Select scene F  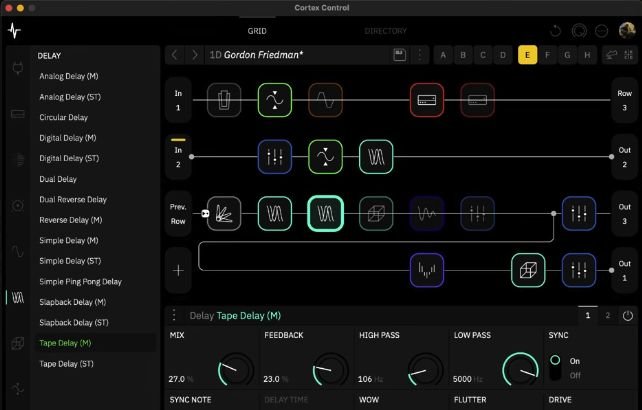coord(547,55)
